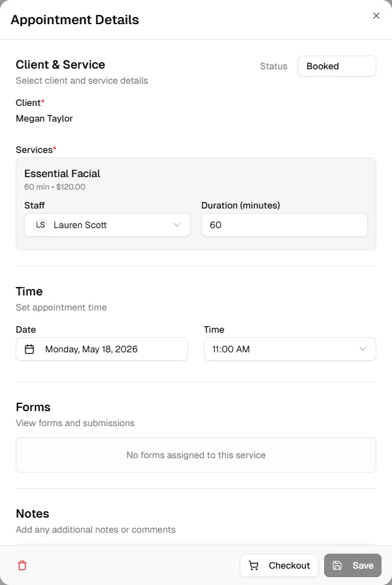The image size is (392, 585).
Task: Click the Set appointment time subtitle
Action: tap(61, 307)
